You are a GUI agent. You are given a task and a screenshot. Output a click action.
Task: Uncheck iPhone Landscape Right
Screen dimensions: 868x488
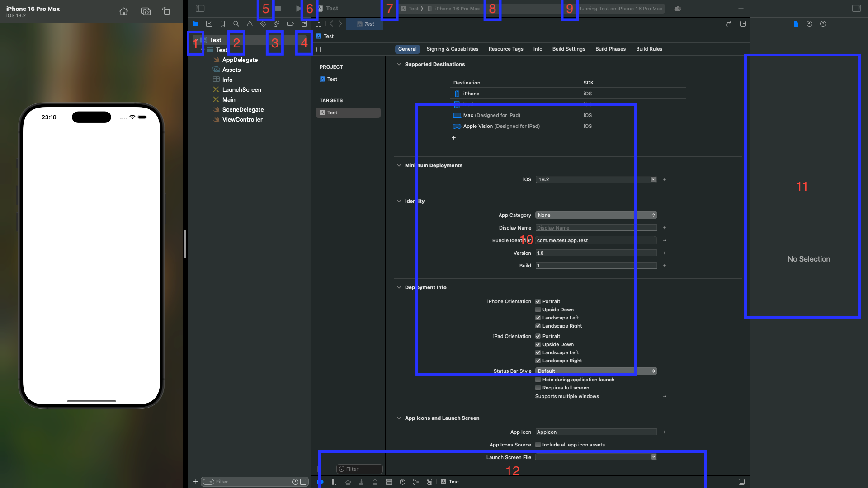point(538,326)
